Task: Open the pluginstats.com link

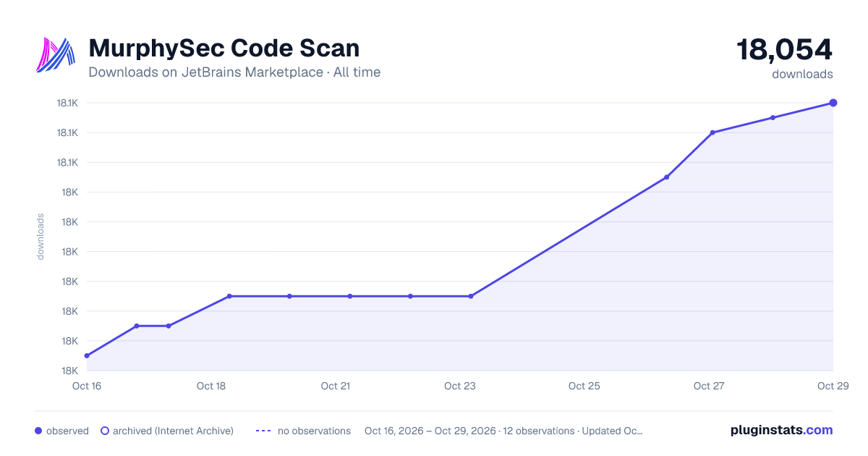Action: tap(781, 430)
